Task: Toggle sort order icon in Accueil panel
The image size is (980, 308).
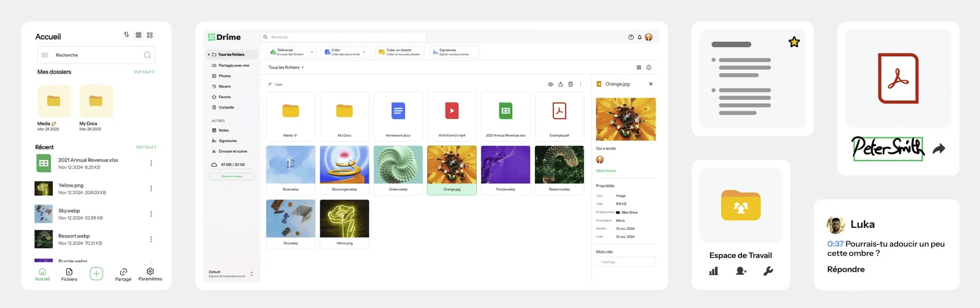Action: coord(126,34)
